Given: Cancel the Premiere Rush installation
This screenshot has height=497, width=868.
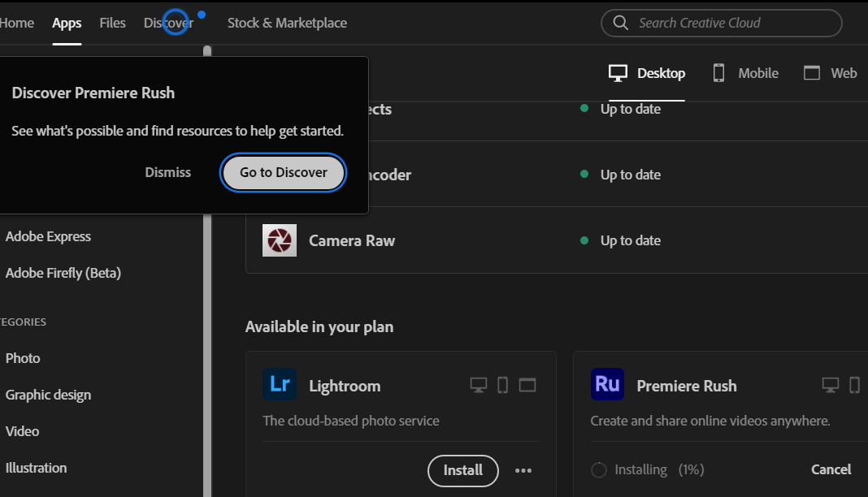Looking at the screenshot, I should [831, 469].
